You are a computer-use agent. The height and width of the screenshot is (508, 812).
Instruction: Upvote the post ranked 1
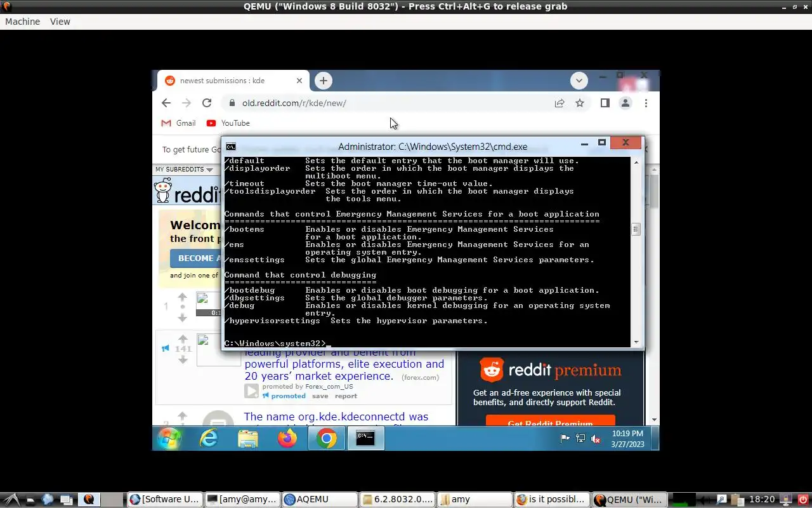183,297
